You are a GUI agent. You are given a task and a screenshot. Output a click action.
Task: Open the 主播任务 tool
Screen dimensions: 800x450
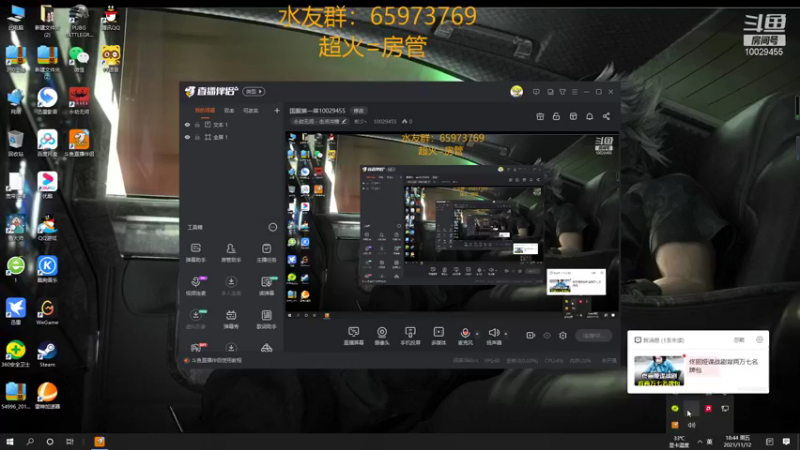point(266,253)
